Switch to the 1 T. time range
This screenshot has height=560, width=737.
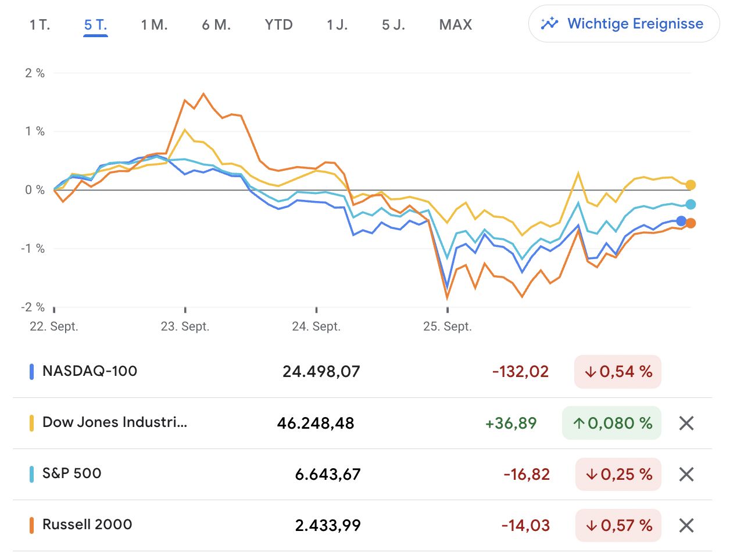pos(40,25)
